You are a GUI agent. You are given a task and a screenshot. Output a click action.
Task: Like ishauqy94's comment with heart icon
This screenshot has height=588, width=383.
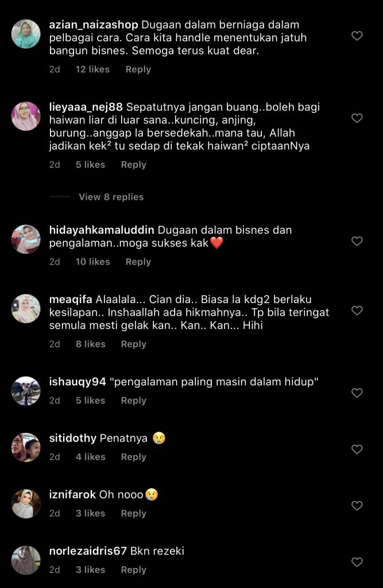[x=357, y=393]
